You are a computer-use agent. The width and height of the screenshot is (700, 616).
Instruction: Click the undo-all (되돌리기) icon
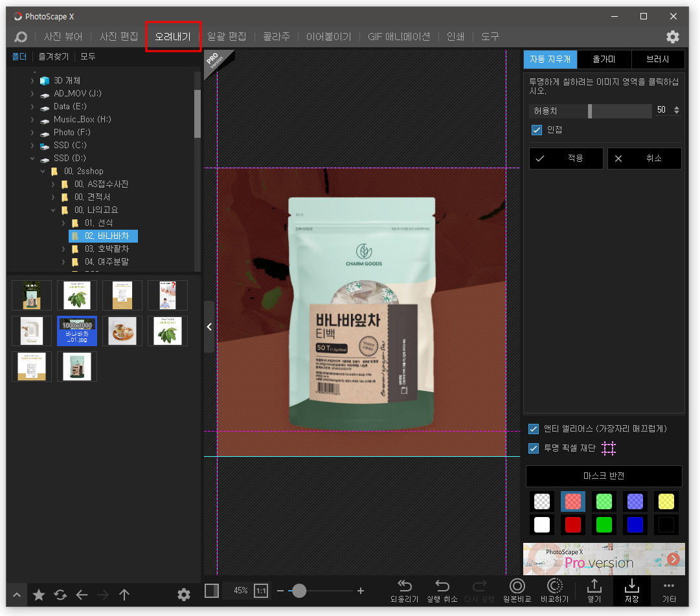pyautogui.click(x=405, y=586)
